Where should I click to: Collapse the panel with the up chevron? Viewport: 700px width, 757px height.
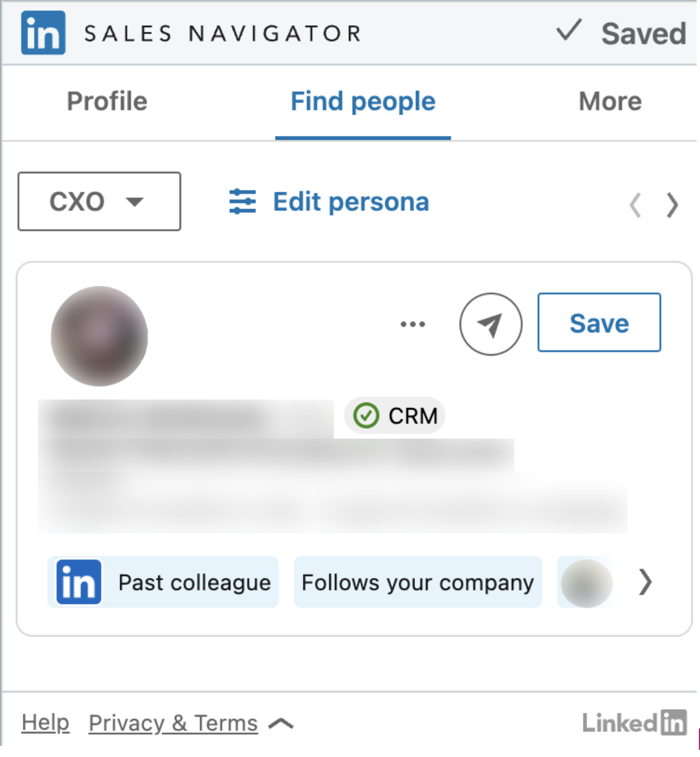(x=282, y=722)
